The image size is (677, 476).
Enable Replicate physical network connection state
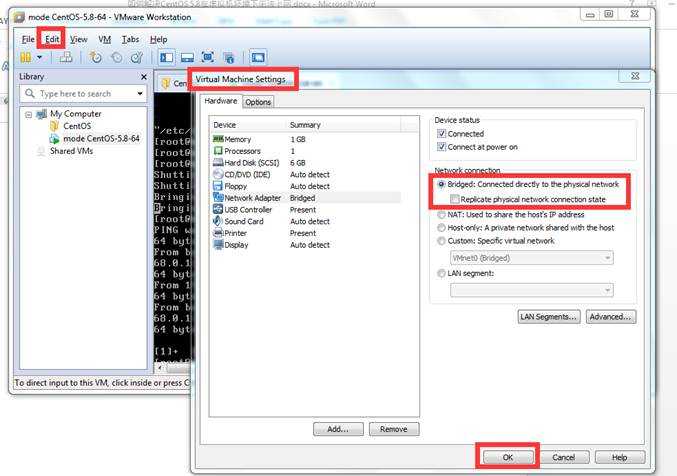(x=454, y=199)
